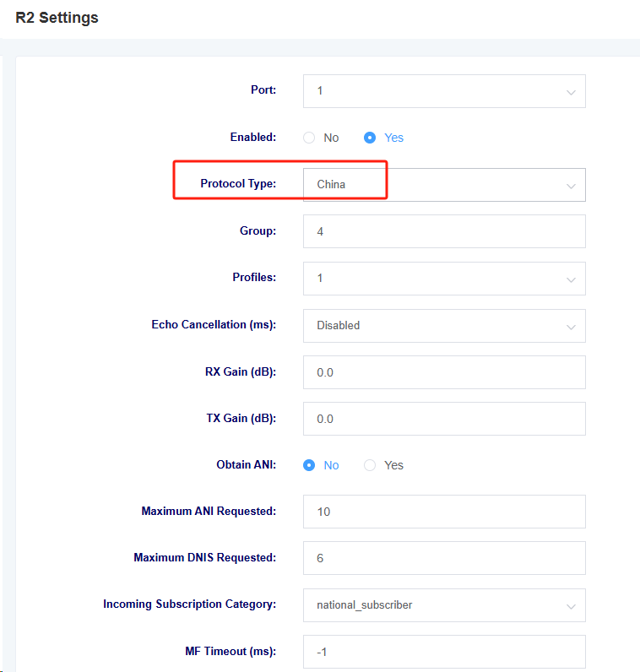The height and width of the screenshot is (672, 640).
Task: Click the Echo Cancellation chevron arrow
Action: pos(571,327)
